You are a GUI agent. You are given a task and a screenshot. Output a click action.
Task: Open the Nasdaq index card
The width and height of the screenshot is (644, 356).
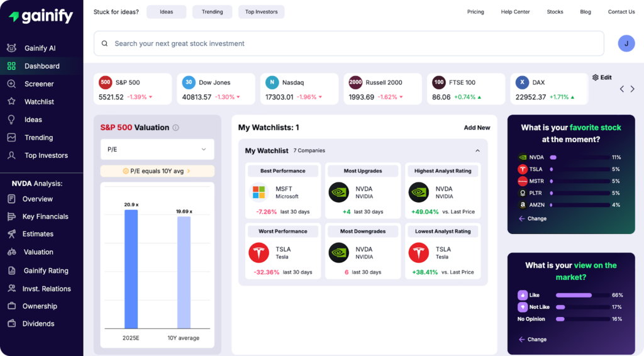[x=299, y=89]
